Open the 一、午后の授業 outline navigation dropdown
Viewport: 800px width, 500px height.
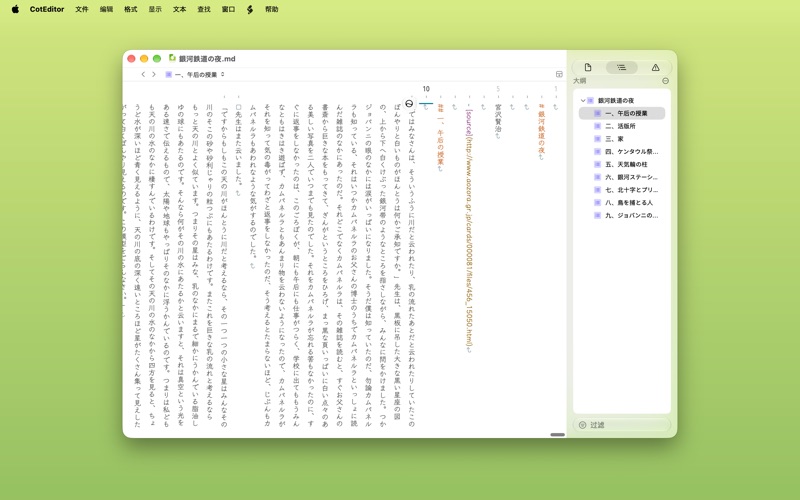coord(195,74)
